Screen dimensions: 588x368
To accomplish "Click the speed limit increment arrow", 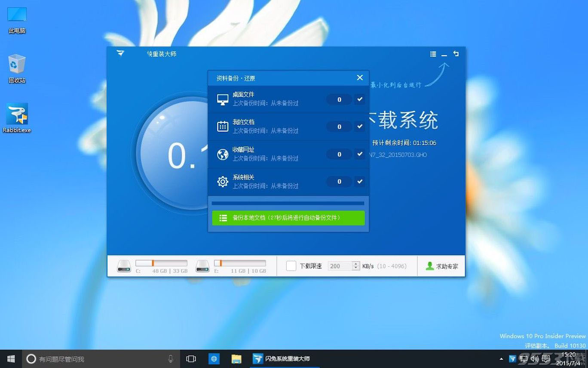I will tap(356, 263).
